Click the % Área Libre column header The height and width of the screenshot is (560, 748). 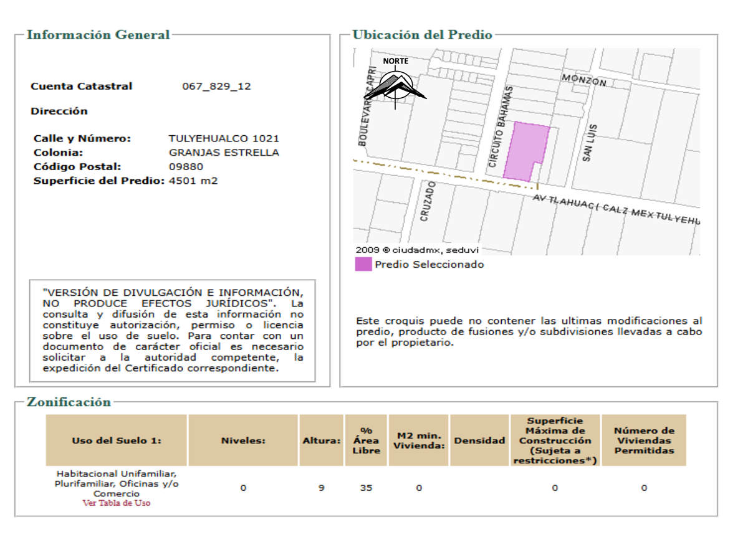coord(366,440)
